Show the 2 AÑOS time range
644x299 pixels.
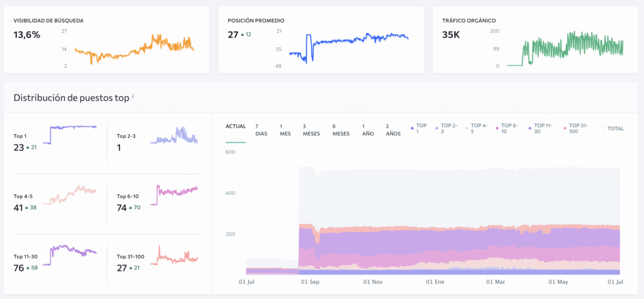(x=392, y=129)
